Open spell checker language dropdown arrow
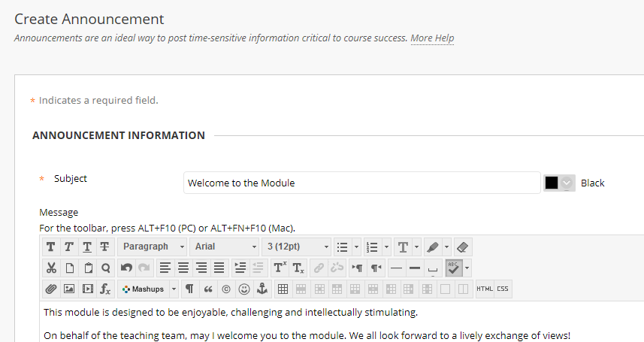 tap(467, 268)
